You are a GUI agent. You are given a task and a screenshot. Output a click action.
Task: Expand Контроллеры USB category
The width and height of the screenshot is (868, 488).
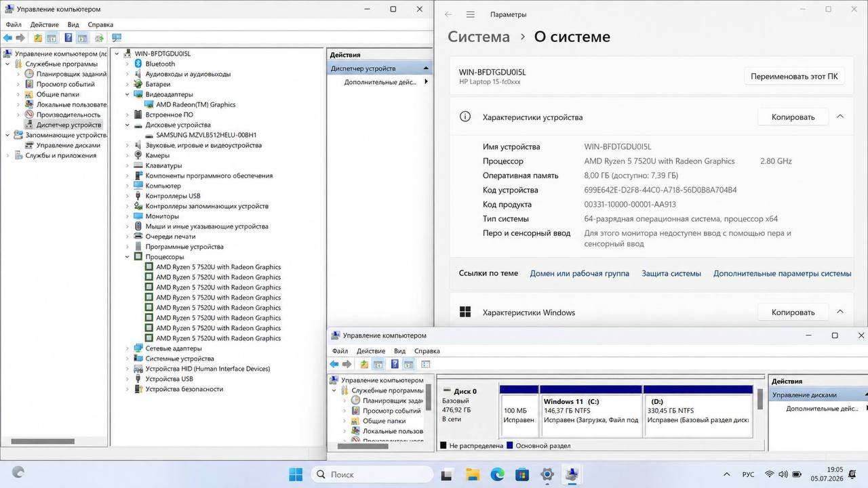127,196
